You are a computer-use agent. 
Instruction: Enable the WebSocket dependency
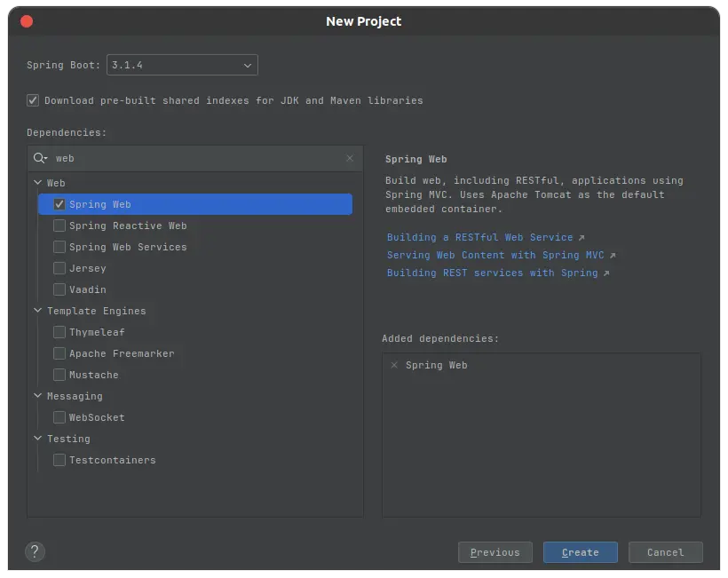59,417
